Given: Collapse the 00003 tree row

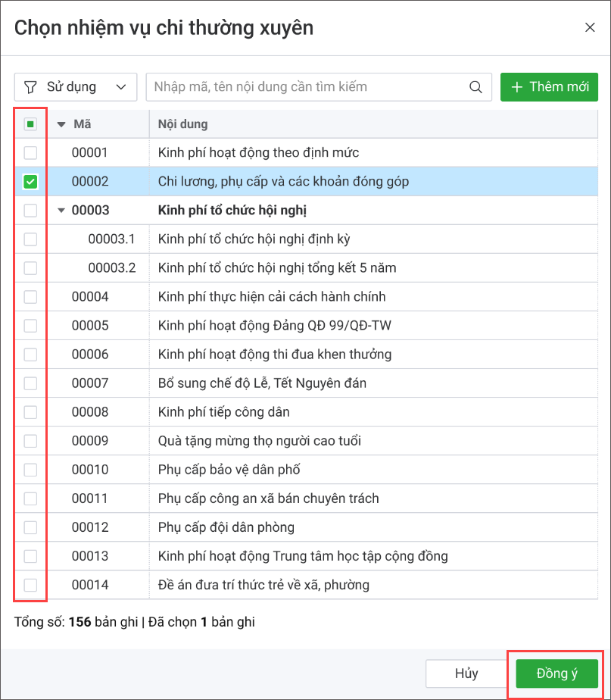Looking at the screenshot, I should 61,211.
